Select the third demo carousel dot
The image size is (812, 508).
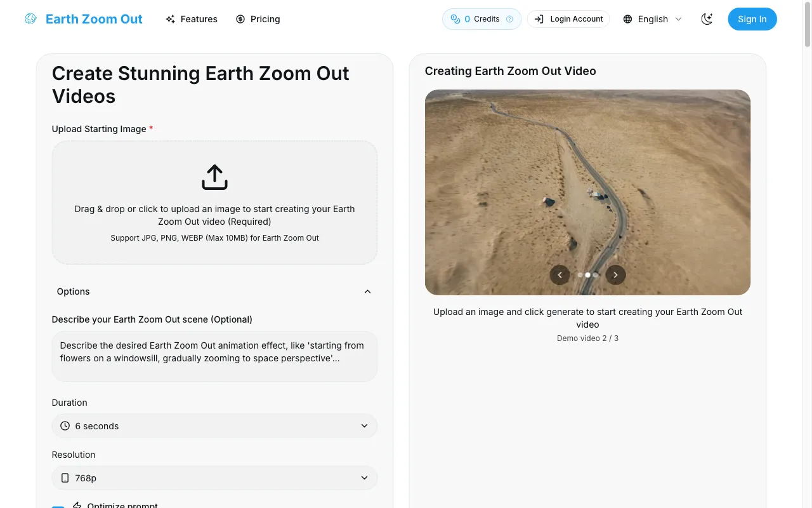596,275
